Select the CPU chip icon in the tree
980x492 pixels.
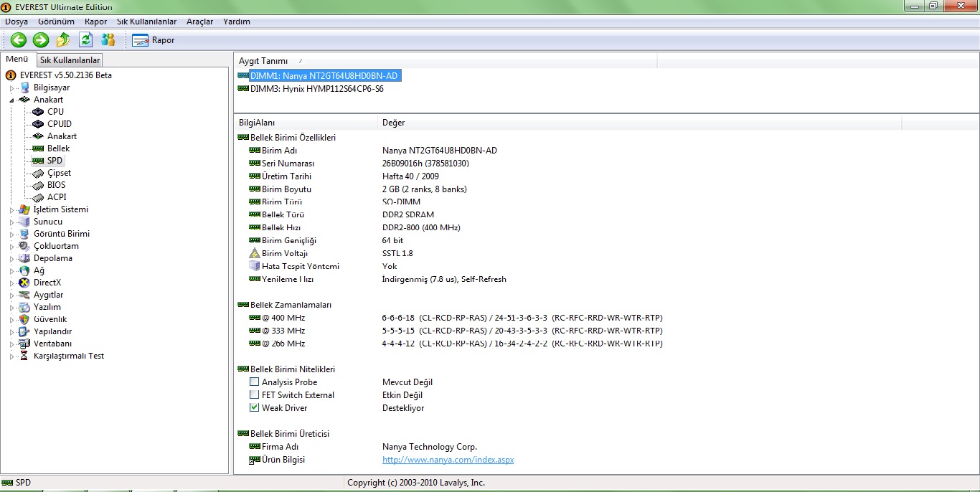[39, 112]
